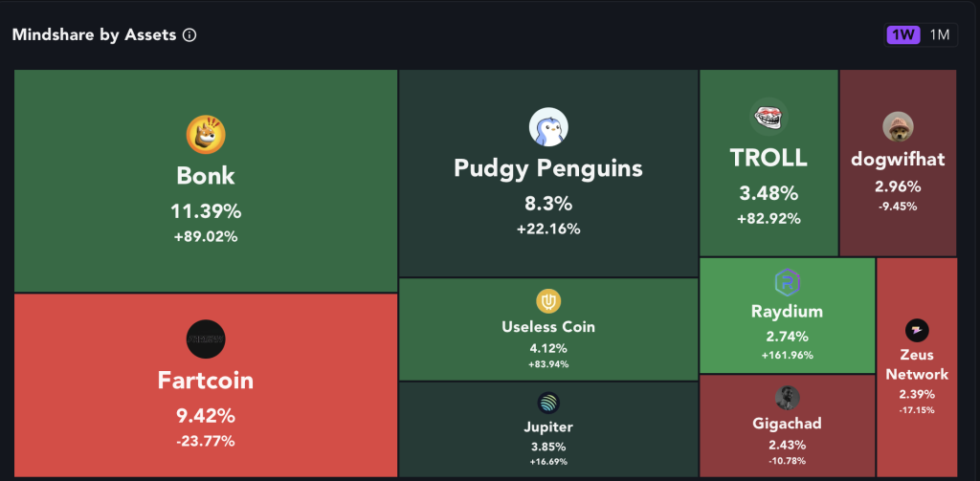Screen dimensions: 980x481
Task: Click the dogwifhat dog avatar
Action: coord(898,127)
